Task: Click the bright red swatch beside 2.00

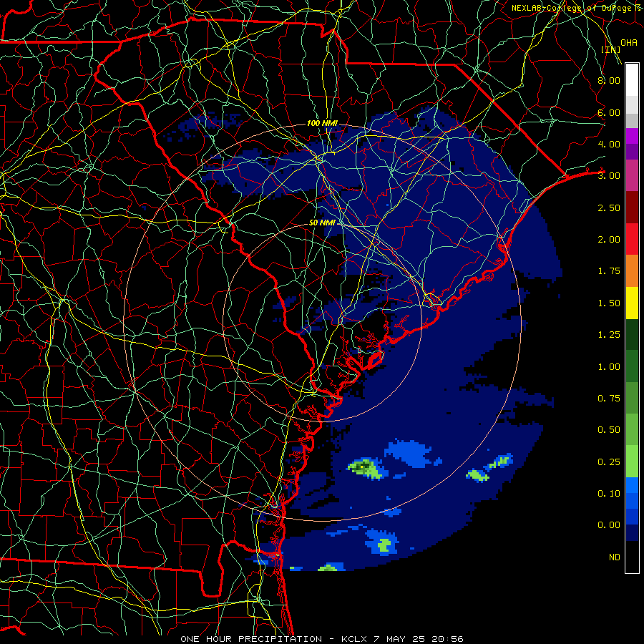Action: pyautogui.click(x=632, y=239)
